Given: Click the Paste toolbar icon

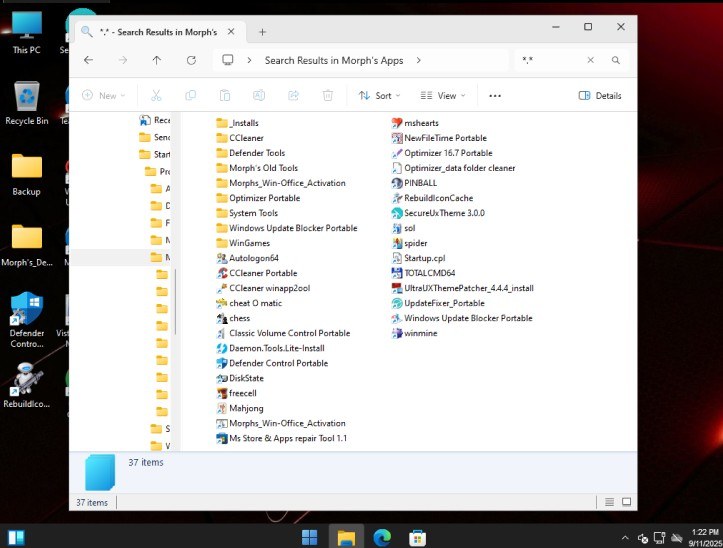Looking at the screenshot, I should click(225, 95).
